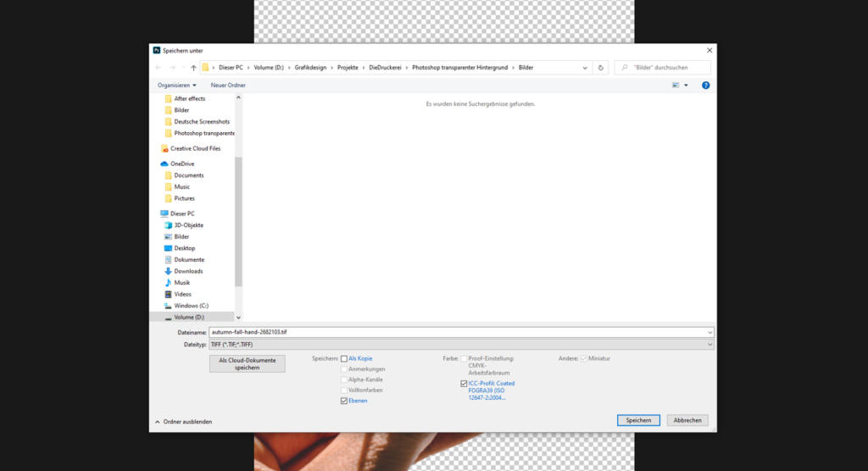
Task: Uncheck Ebenen checkbox
Action: (x=344, y=401)
